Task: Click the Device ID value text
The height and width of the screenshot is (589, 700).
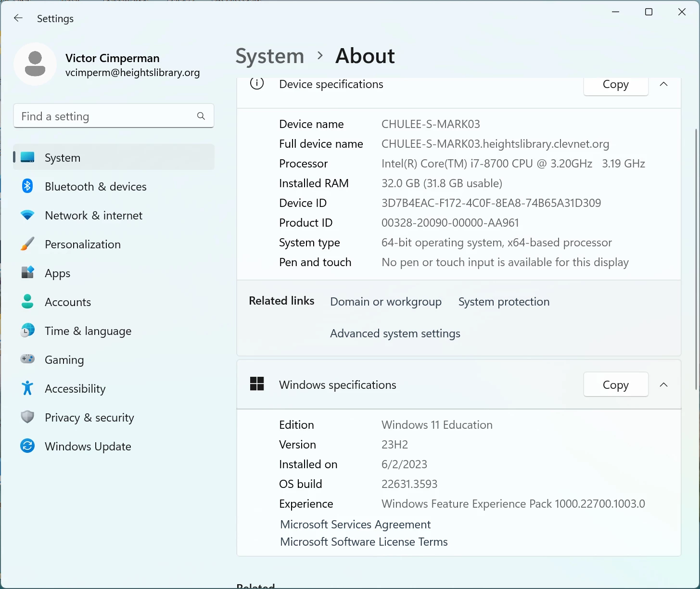Action: pyautogui.click(x=491, y=203)
